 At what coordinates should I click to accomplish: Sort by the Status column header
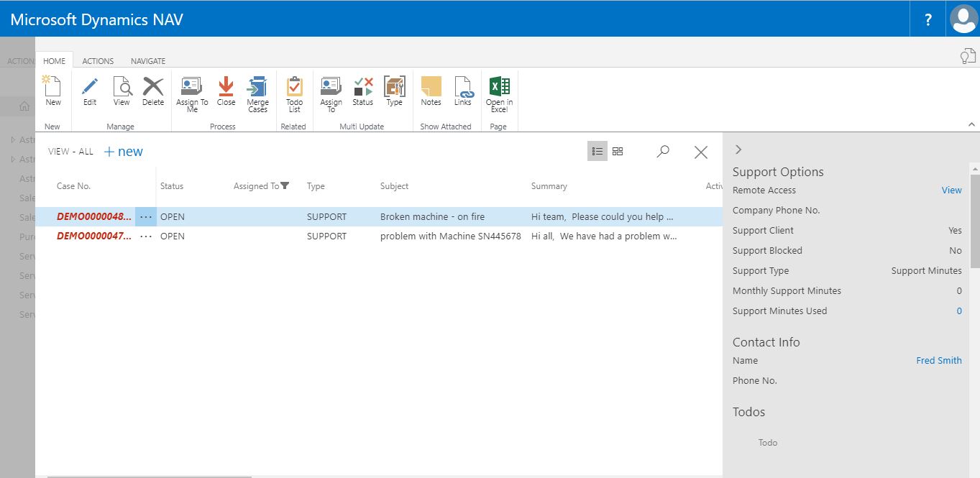click(x=172, y=186)
